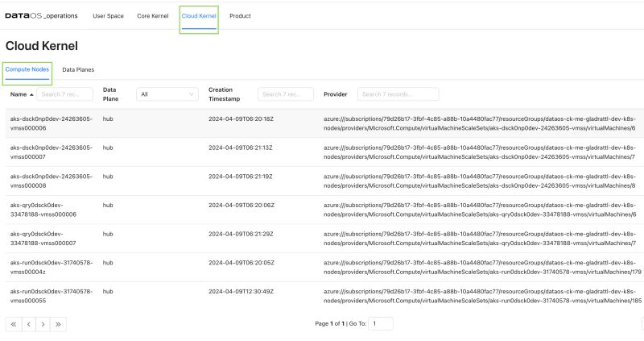The height and width of the screenshot is (341, 644).
Task: Go to previous page arrow button
Action: (28, 324)
